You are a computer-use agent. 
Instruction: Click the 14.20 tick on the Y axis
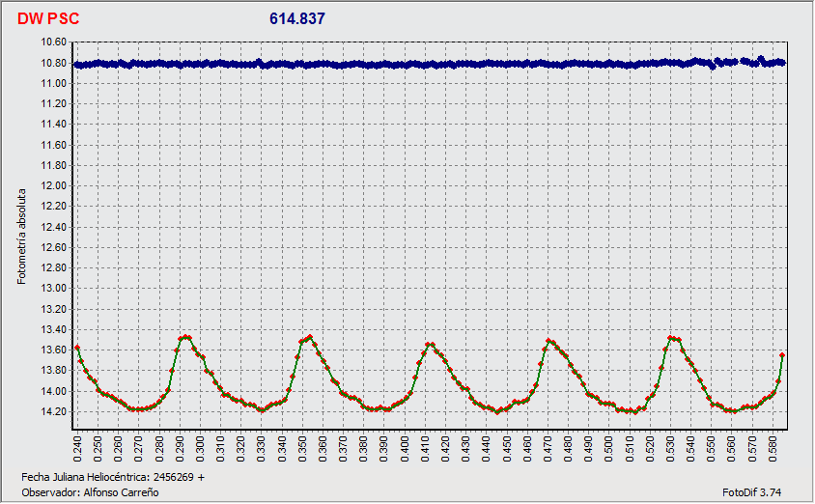(x=54, y=412)
